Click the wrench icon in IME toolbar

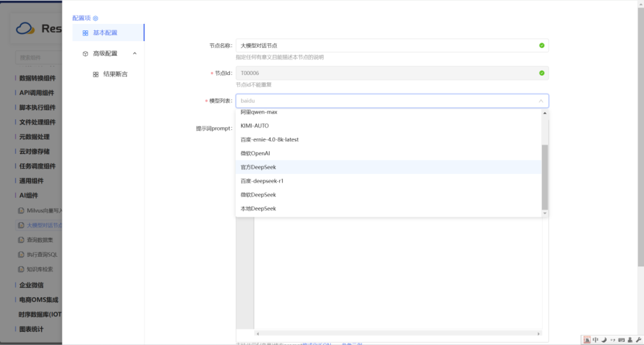click(x=638, y=340)
